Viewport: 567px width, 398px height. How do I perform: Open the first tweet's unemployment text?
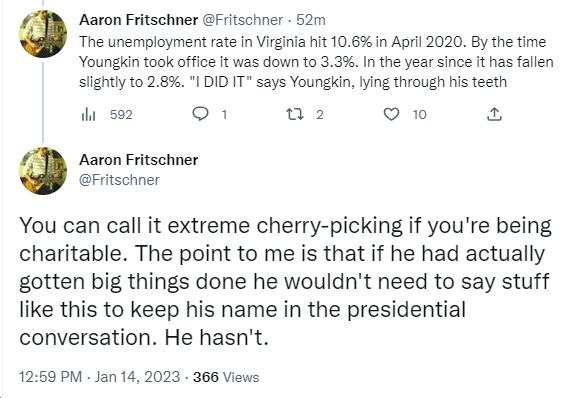click(x=316, y=62)
